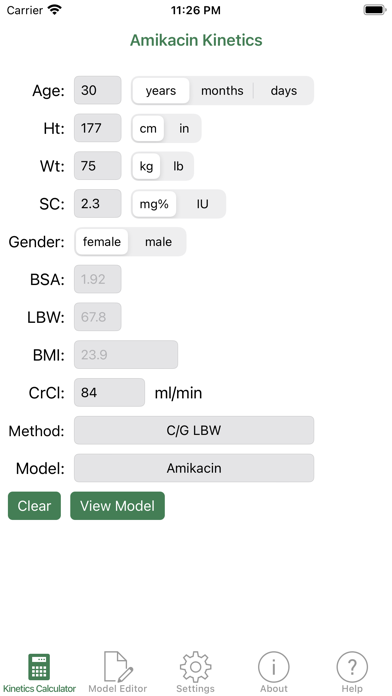Choose IU for serum creatinine
Viewport: 392px width, 696px height.
202,204
